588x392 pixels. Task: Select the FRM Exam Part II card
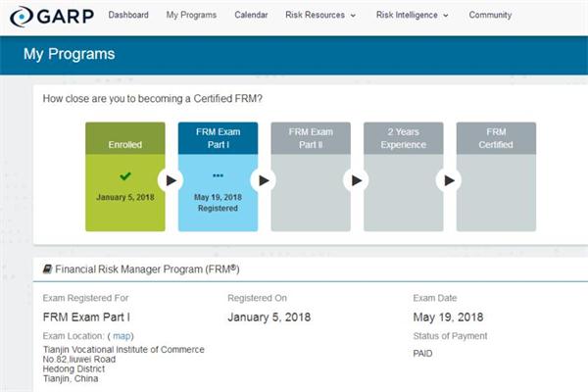(x=311, y=176)
